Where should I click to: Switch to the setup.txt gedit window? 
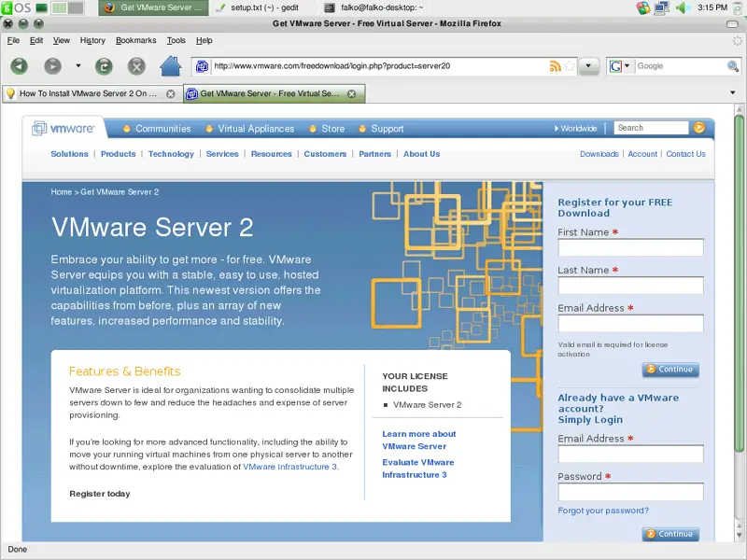click(x=259, y=7)
